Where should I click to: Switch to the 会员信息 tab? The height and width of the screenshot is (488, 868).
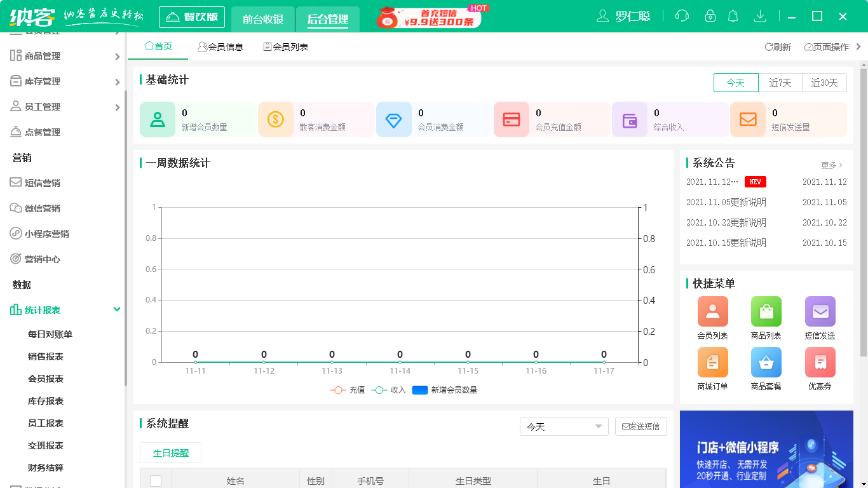[x=221, y=46]
